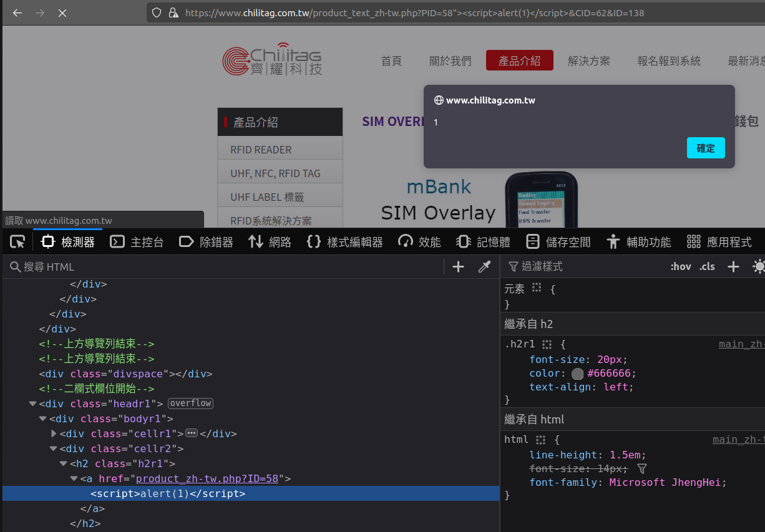Expand the div class cellr1 node
This screenshot has height=532, width=765.
[54, 434]
